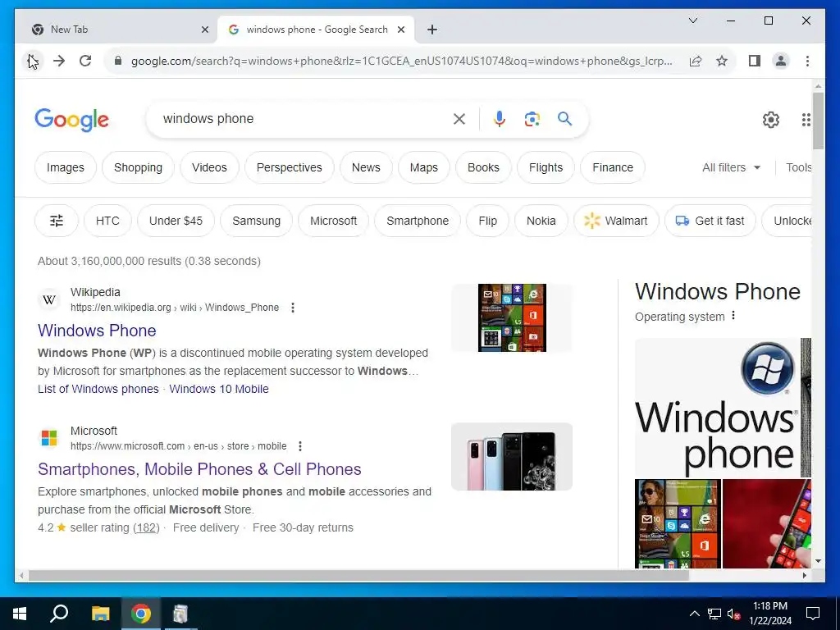Open the Chrome profile avatar menu
The width and height of the screenshot is (840, 630).
781,61
